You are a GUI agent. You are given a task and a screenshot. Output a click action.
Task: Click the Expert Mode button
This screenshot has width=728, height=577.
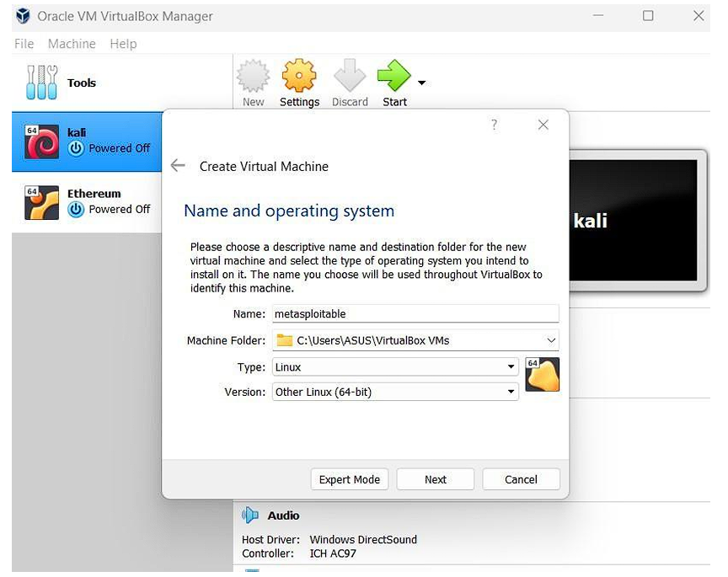pyautogui.click(x=350, y=479)
